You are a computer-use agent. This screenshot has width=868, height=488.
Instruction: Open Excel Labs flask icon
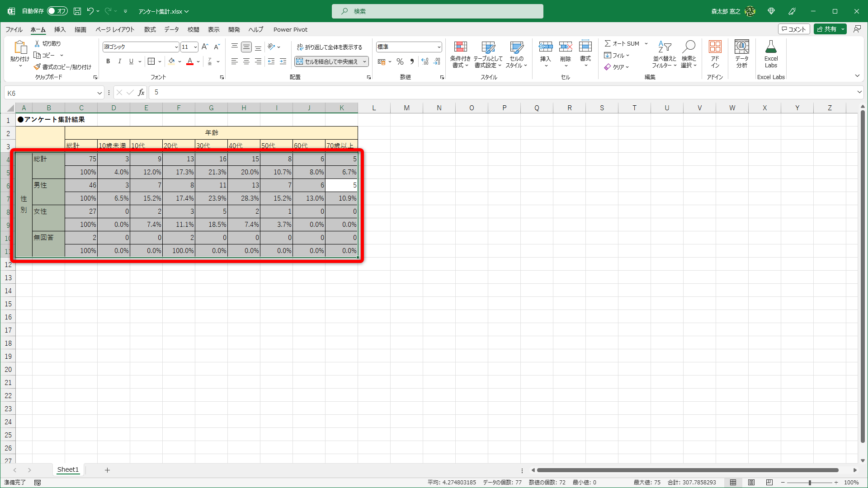point(771,47)
